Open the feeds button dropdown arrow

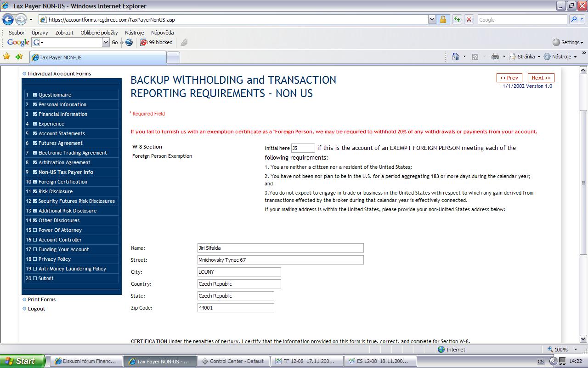coord(484,57)
